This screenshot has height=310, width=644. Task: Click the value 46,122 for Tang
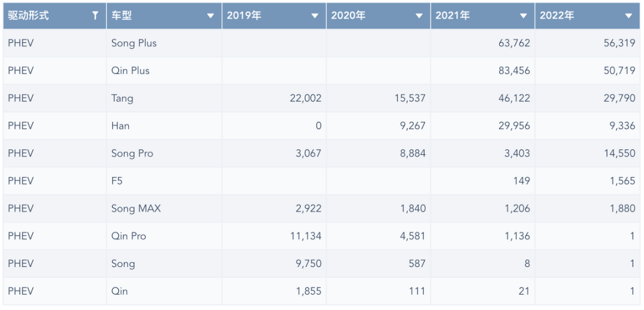(513, 98)
